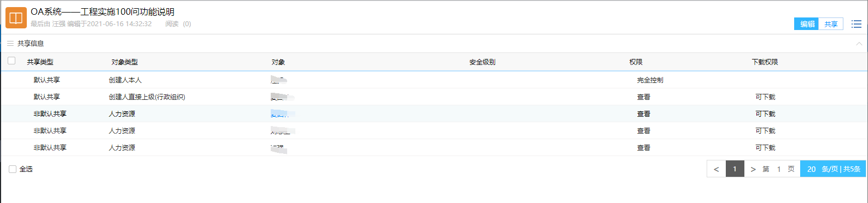Select page number 1 button
Viewport: 868px width, 203px height.
(735, 169)
